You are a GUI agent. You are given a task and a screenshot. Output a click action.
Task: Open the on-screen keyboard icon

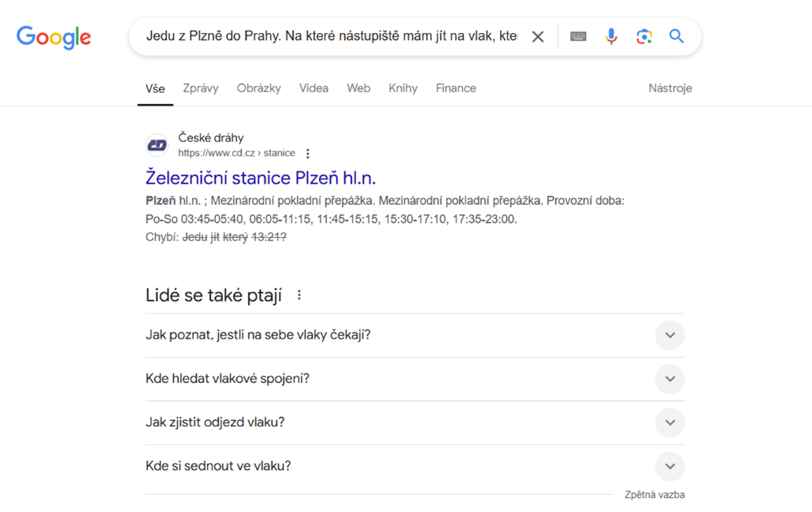(578, 36)
